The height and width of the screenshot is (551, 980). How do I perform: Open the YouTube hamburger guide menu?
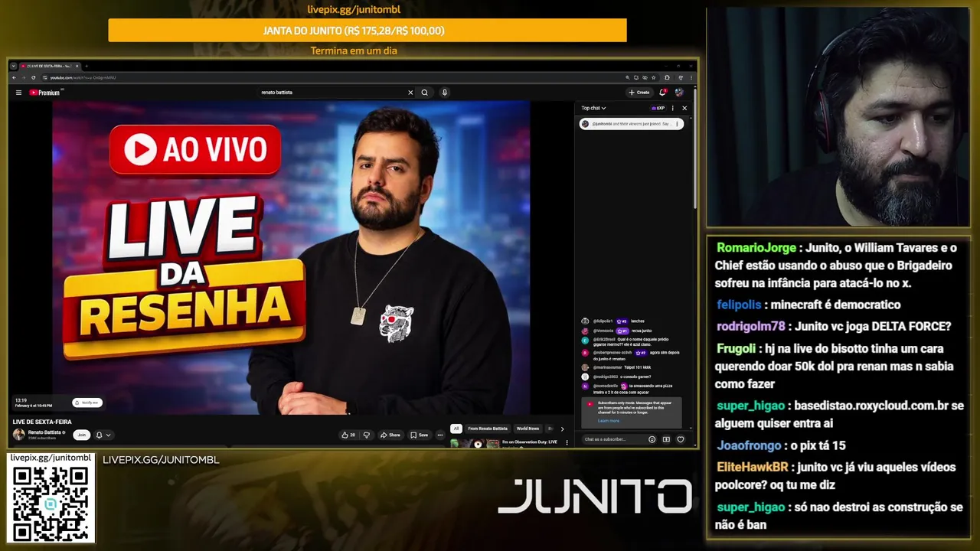click(18, 93)
